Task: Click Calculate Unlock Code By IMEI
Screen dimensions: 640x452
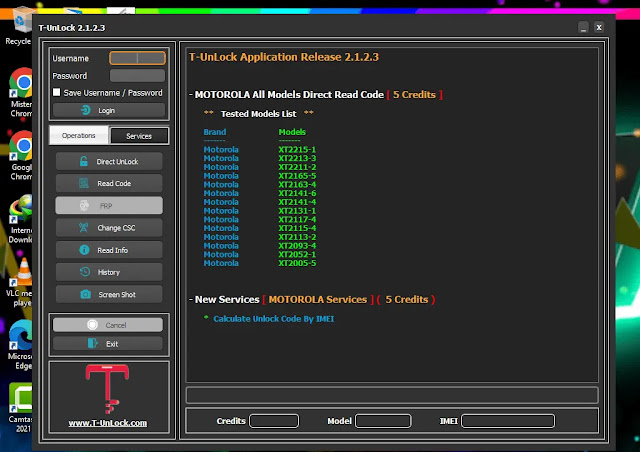Action: coord(273,319)
